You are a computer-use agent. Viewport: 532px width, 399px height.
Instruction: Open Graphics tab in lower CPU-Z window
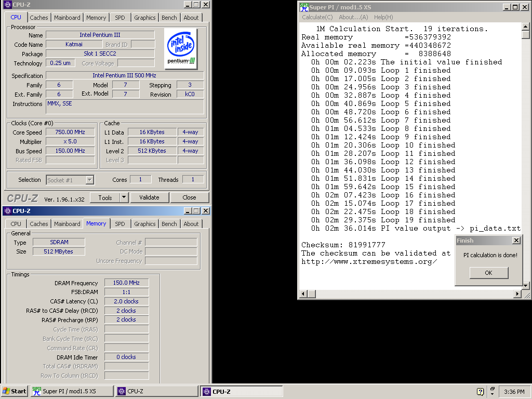click(145, 224)
